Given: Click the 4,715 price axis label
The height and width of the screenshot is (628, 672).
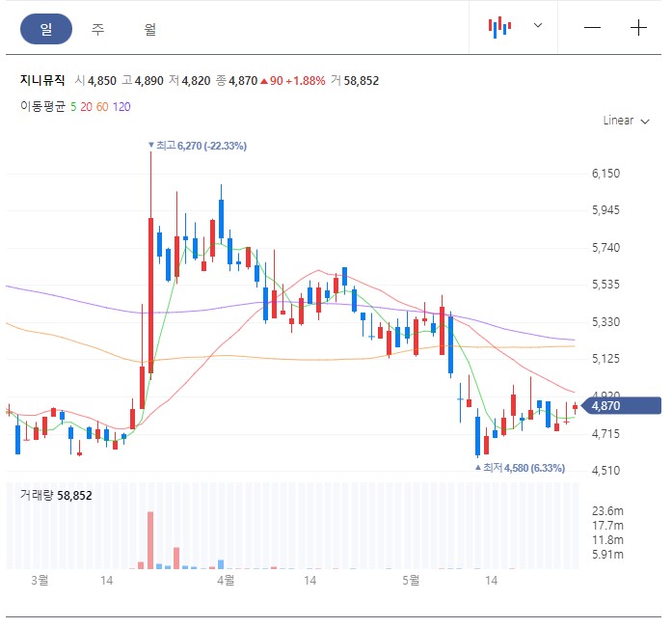Looking at the screenshot, I should [605, 434].
